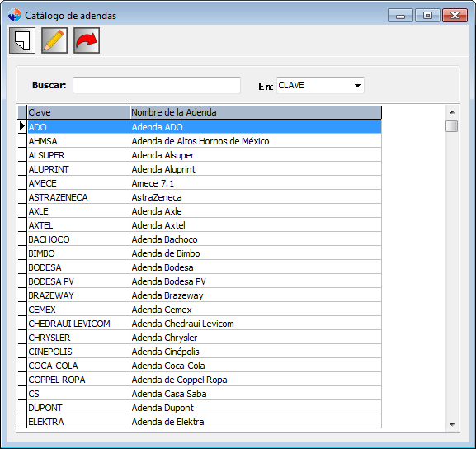This screenshot has width=476, height=449.
Task: Sort by the Clave column header
Action: 78,112
